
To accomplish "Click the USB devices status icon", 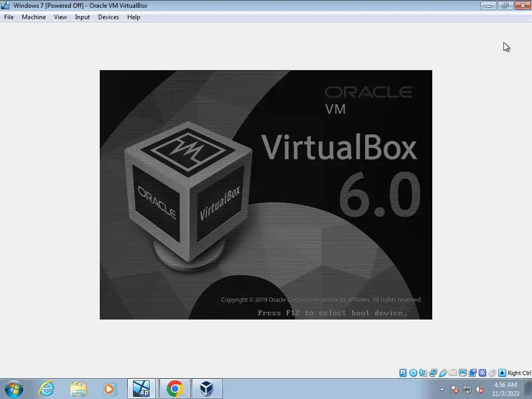I will 443,373.
